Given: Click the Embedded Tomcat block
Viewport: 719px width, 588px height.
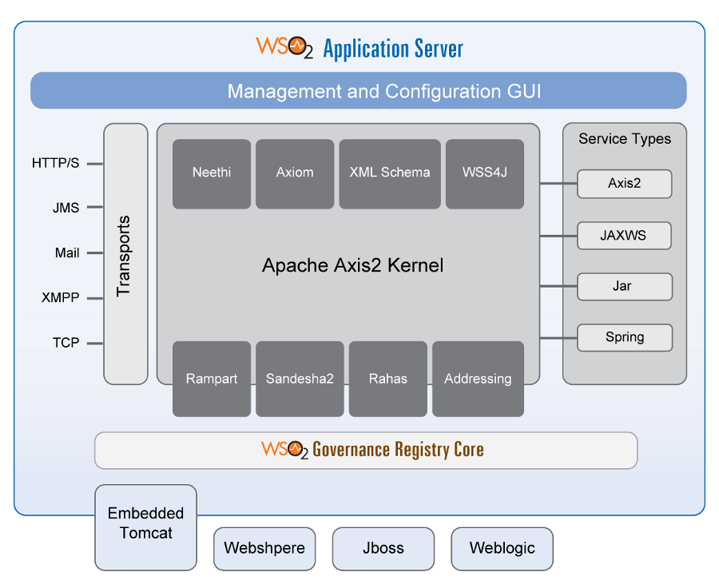Looking at the screenshot, I should point(145,526).
